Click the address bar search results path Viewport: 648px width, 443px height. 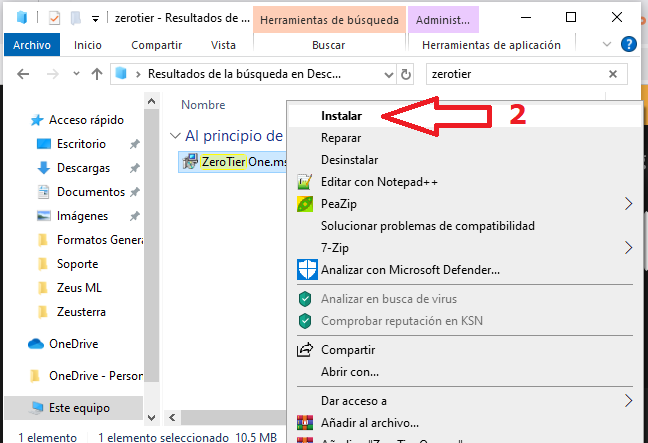(244, 74)
